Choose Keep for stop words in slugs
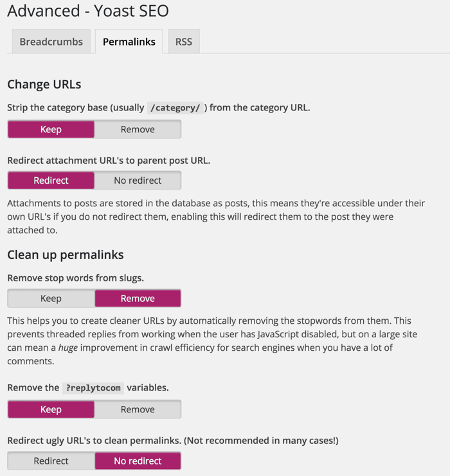The height and width of the screenshot is (476, 450). coord(51,298)
